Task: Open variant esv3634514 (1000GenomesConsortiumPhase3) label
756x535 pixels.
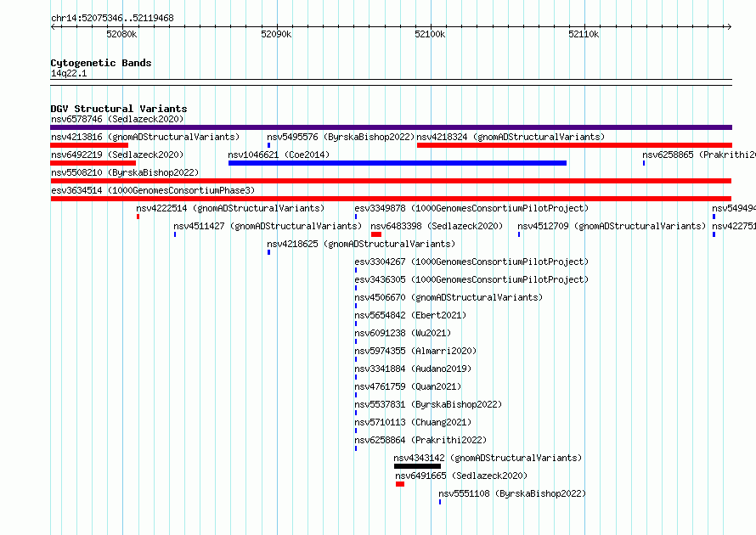Action: coord(153,190)
